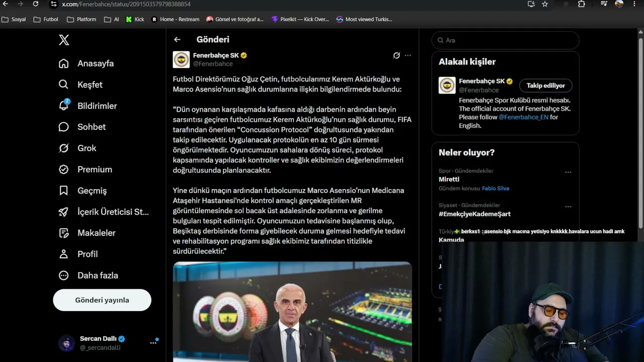
Task: Open the AI bookmarks folder
Action: 112,19
